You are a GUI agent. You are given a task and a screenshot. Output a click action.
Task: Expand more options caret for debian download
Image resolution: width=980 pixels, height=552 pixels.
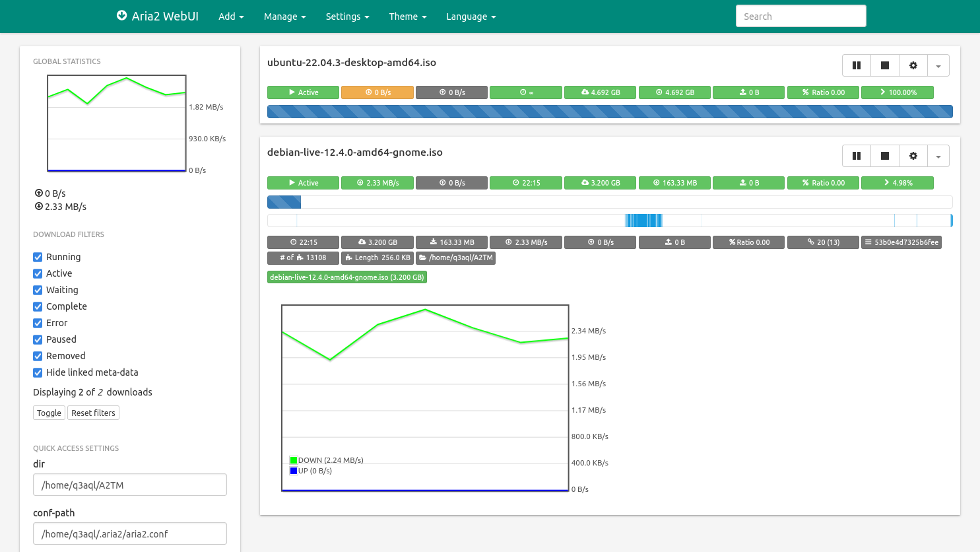[938, 156]
